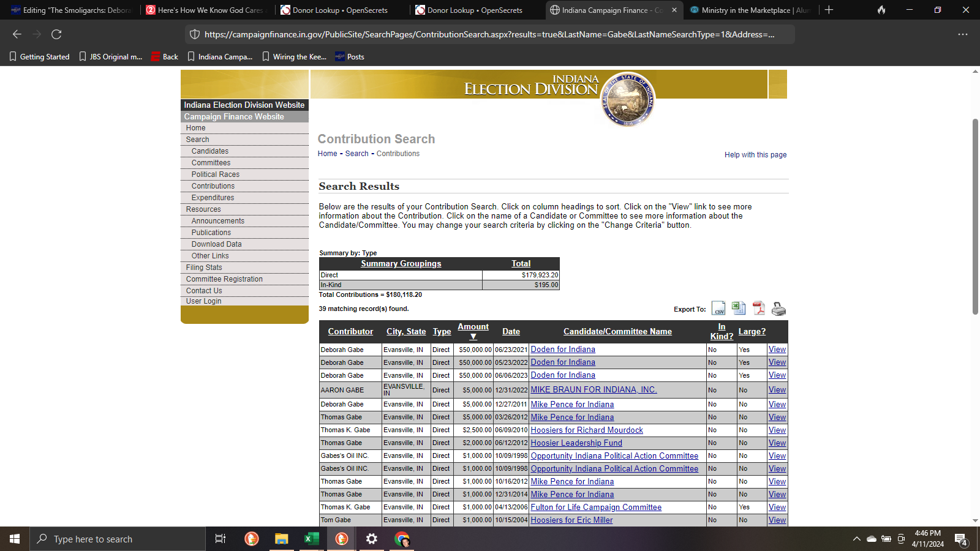
Task: Open Committees in the sidebar menu
Action: [211, 163]
